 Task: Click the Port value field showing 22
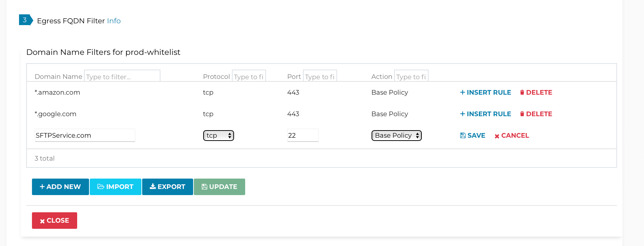[x=303, y=135]
